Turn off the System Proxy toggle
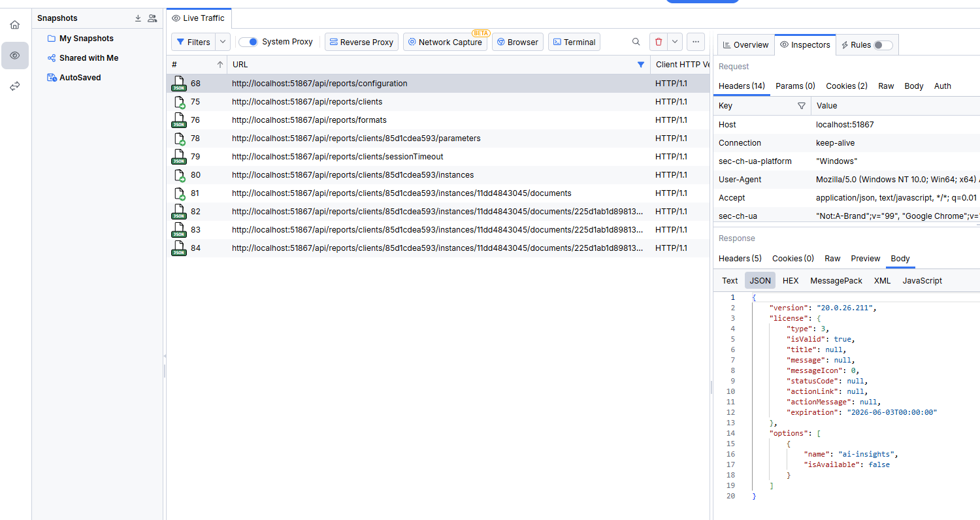 coord(248,41)
